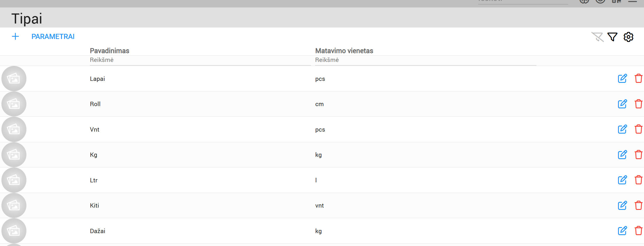Edit the Lapai row
The width and height of the screenshot is (644, 246).
coord(622,79)
